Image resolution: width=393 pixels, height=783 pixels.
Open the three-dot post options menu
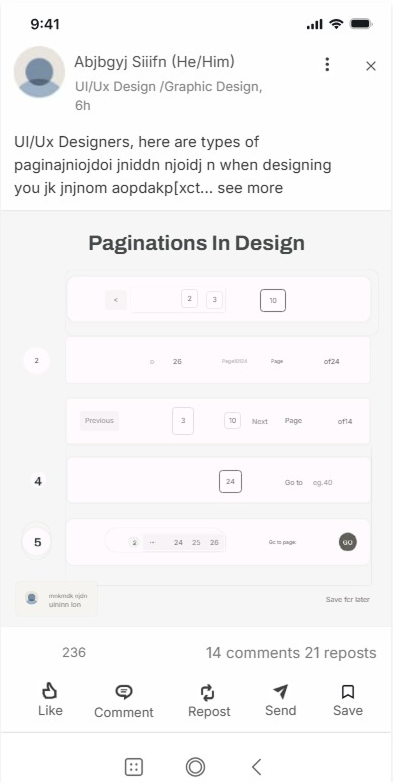327,64
